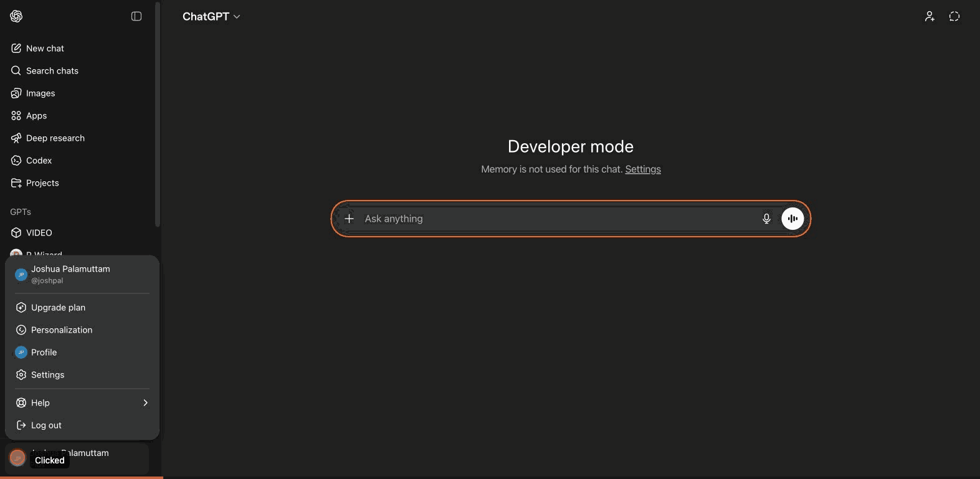Open the ChatGPT model selector dropdown

coord(211,16)
